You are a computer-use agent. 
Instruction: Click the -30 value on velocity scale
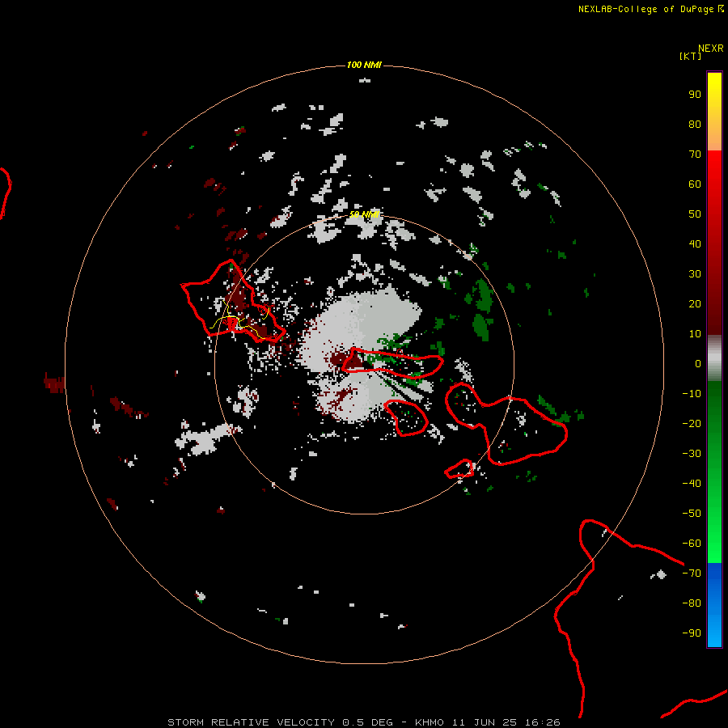pyautogui.click(x=692, y=454)
